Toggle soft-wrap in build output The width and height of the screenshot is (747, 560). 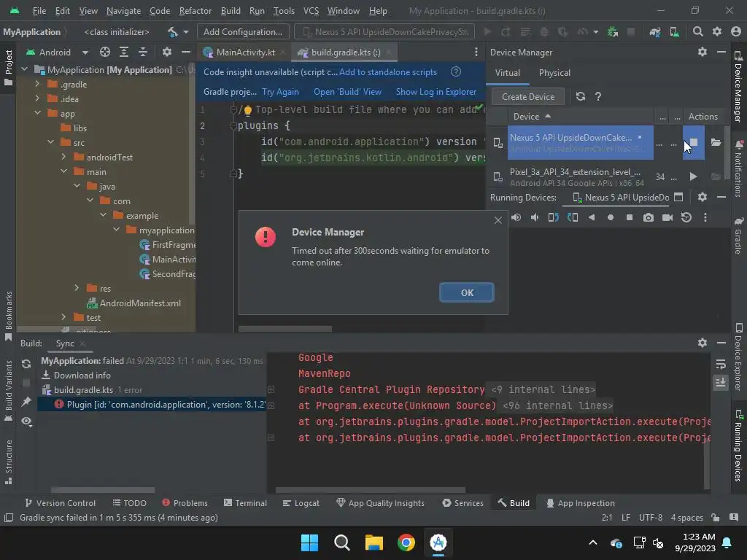pos(720,365)
